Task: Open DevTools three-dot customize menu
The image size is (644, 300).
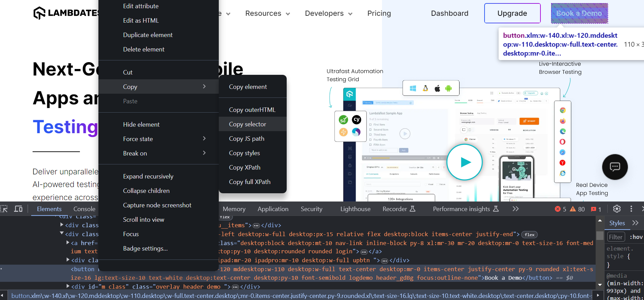Action: pos(631,209)
